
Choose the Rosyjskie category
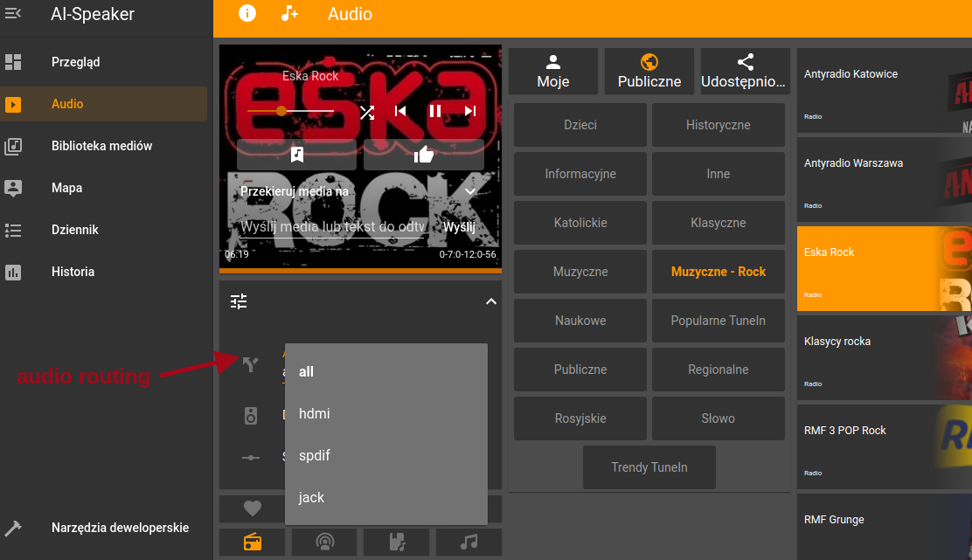pos(580,418)
